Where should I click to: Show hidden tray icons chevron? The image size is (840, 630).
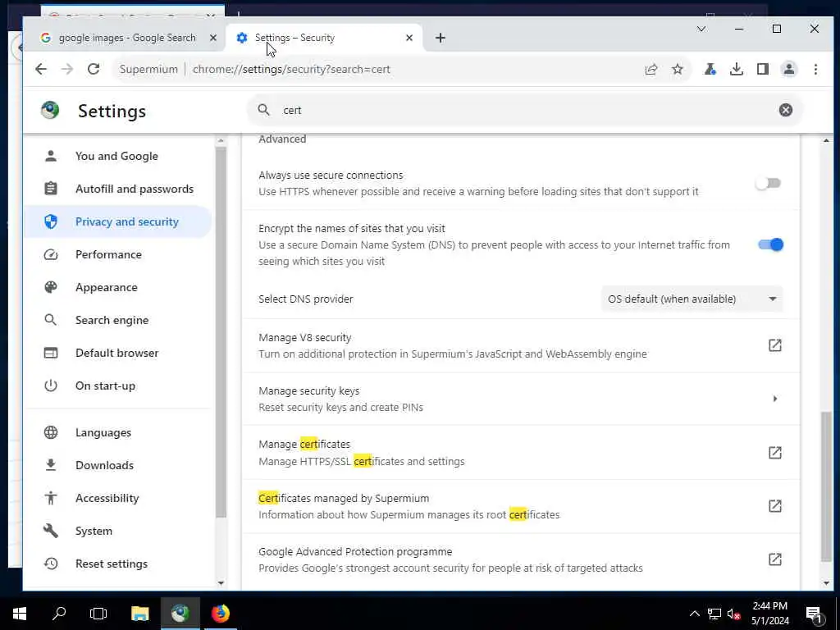(x=694, y=614)
